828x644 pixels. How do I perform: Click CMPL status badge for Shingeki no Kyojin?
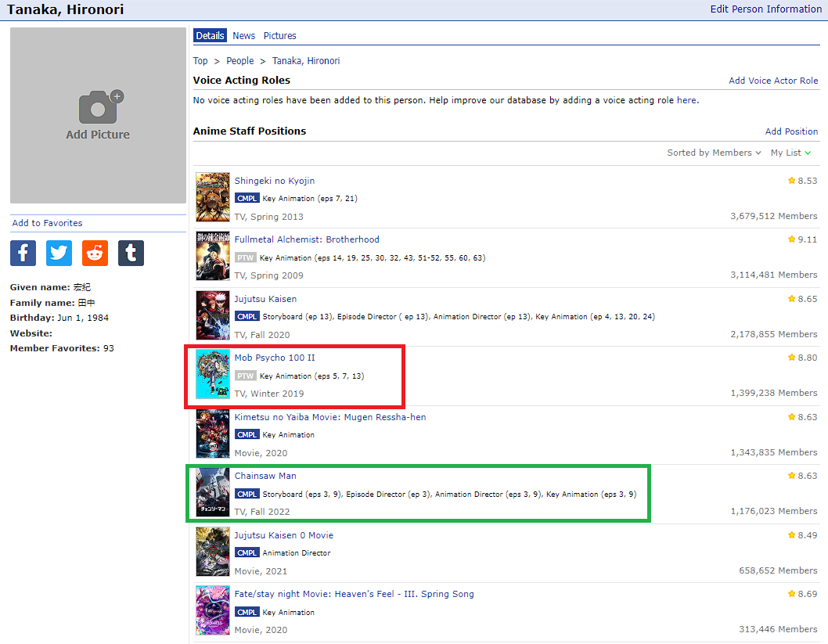pyautogui.click(x=247, y=199)
